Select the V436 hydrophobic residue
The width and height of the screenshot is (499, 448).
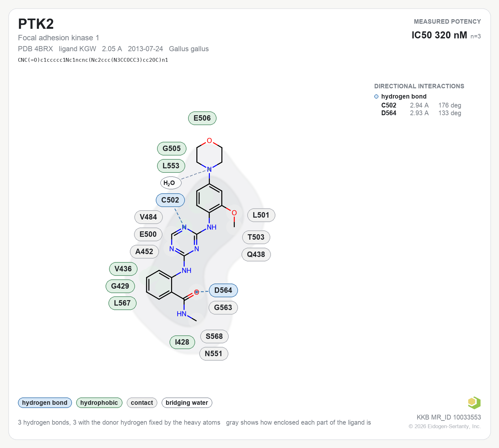[x=123, y=269]
